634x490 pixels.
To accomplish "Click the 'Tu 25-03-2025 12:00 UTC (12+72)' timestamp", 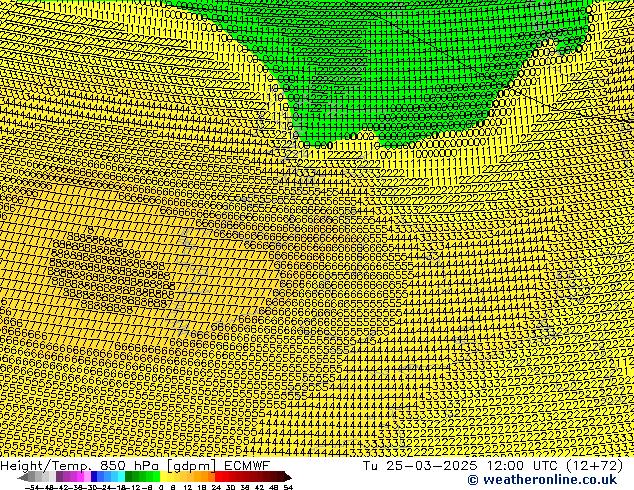I will click(x=493, y=466).
